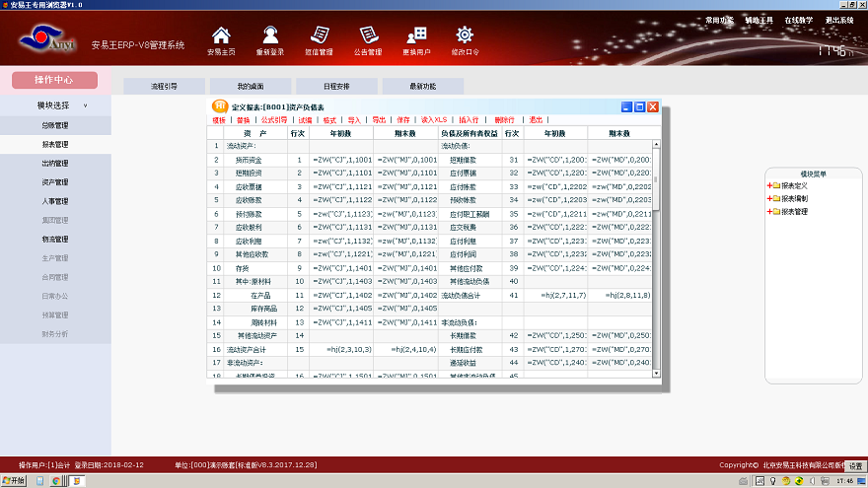Viewport: 868px width, 488px height.
Task: Open 常用功能 in top menu
Action: [x=719, y=20]
